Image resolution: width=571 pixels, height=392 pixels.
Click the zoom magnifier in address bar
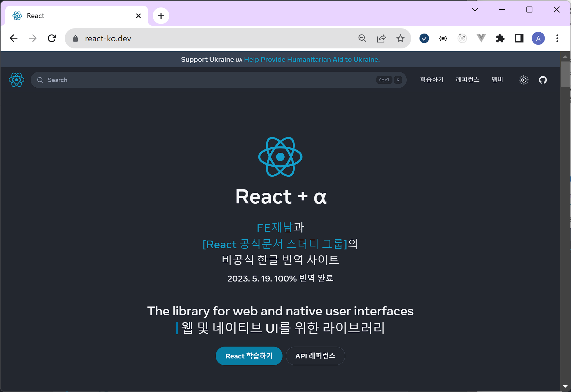362,38
